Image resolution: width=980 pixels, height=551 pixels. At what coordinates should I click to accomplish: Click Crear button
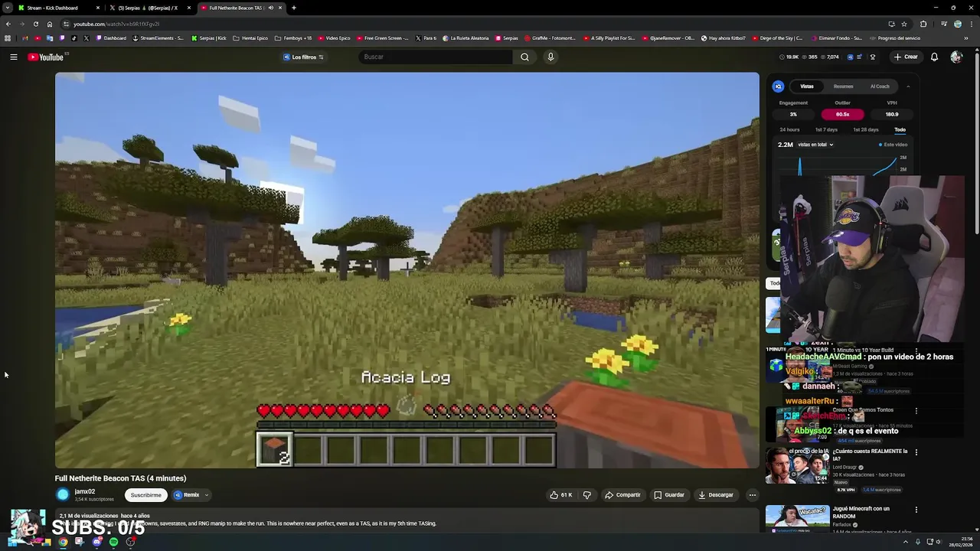click(905, 57)
